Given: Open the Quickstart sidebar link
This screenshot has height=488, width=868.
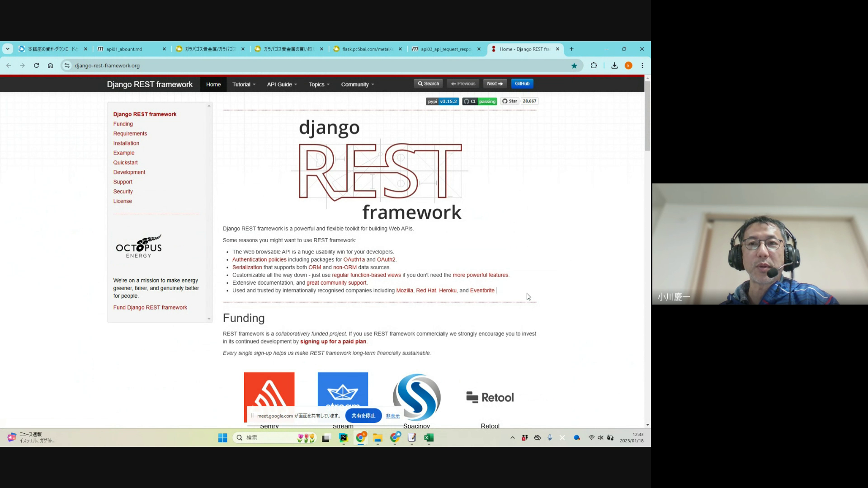Looking at the screenshot, I should (125, 163).
